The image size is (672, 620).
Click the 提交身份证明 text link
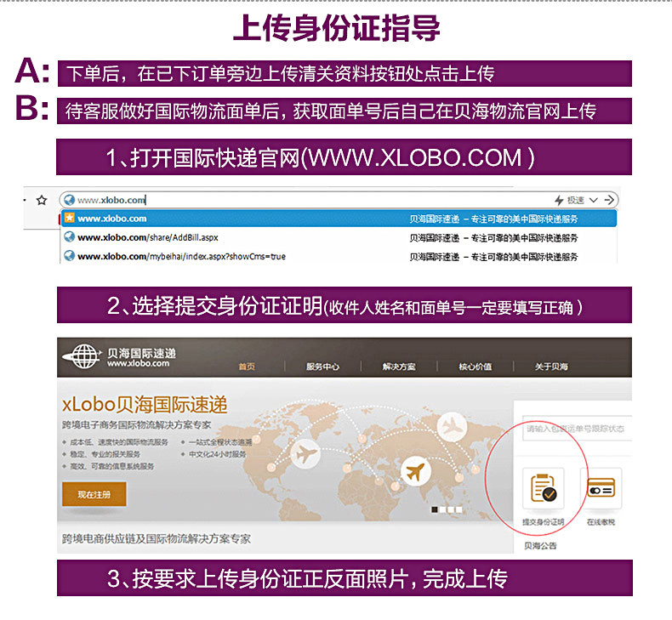[544, 522]
